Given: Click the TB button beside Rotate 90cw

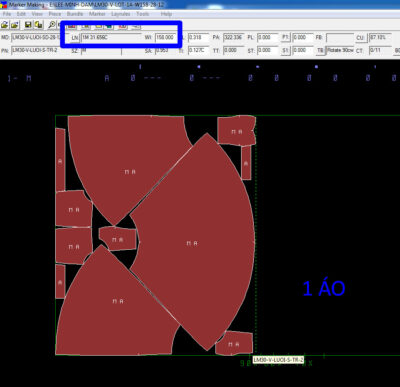Looking at the screenshot, I should 320,51.
